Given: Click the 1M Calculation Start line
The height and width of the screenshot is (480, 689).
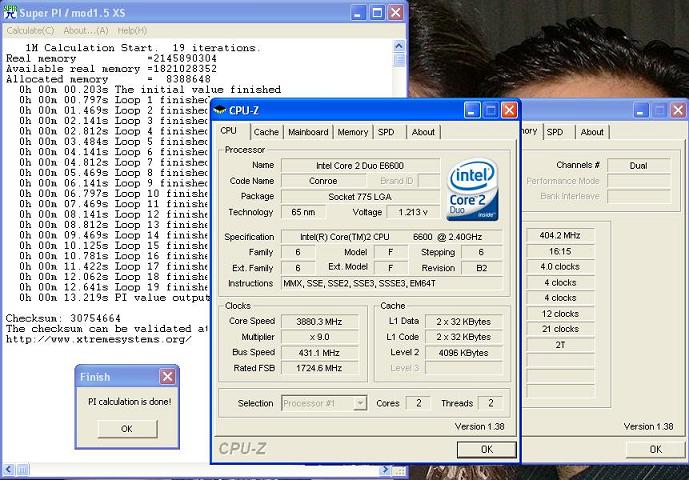Looking at the screenshot, I should (142, 47).
